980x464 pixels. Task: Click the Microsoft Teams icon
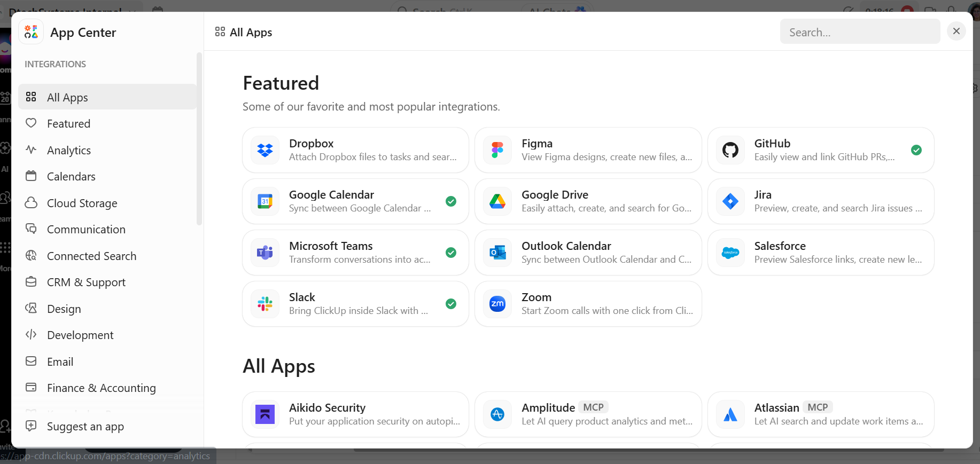[x=265, y=253]
